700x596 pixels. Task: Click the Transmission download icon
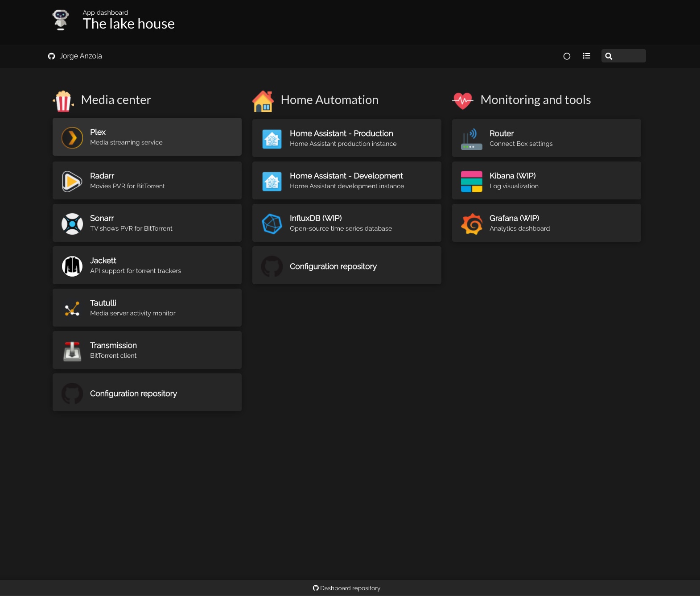[72, 351]
